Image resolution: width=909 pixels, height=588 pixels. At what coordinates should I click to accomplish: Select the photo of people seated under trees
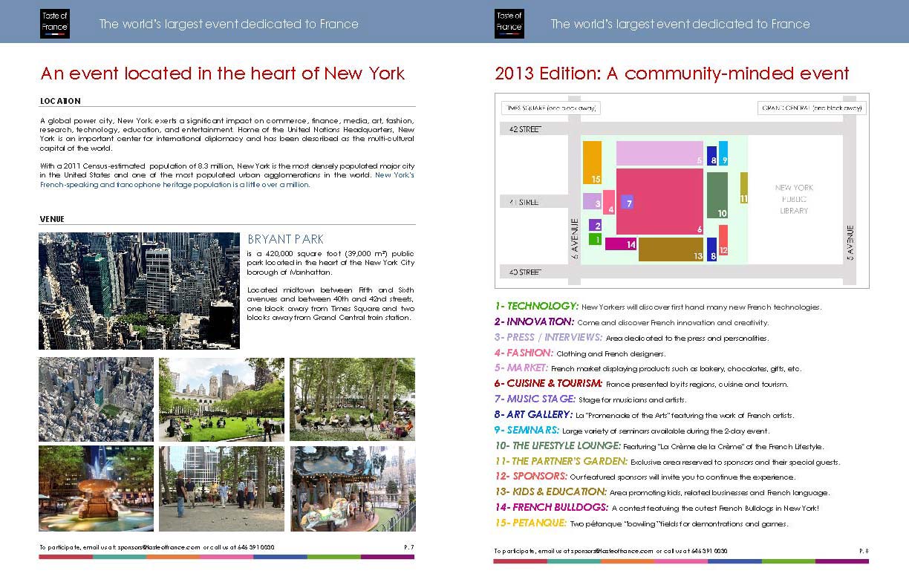tap(352, 399)
